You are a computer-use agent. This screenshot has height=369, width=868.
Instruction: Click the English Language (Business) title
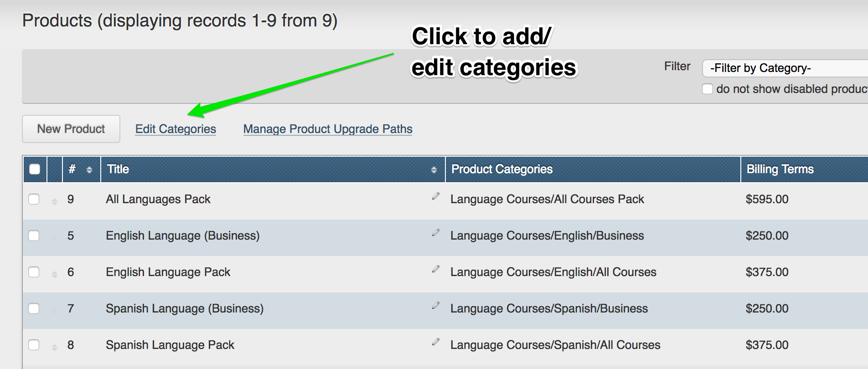click(x=182, y=236)
